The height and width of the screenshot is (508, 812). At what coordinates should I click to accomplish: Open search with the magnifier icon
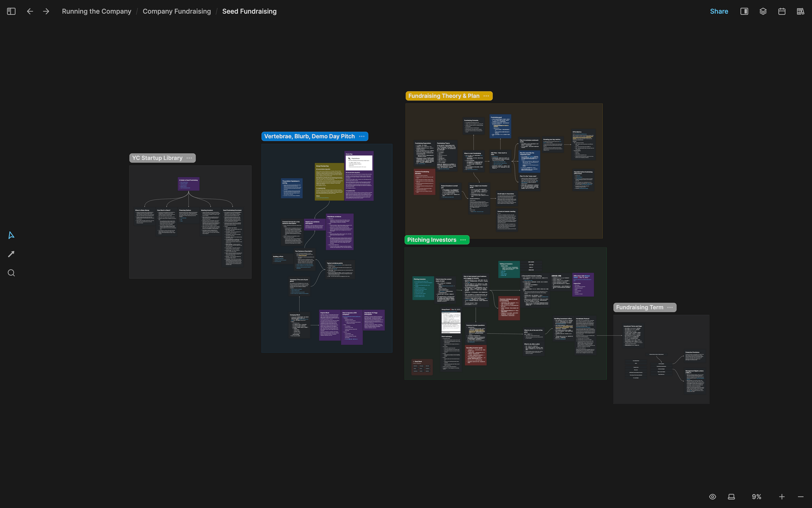pyautogui.click(x=11, y=273)
